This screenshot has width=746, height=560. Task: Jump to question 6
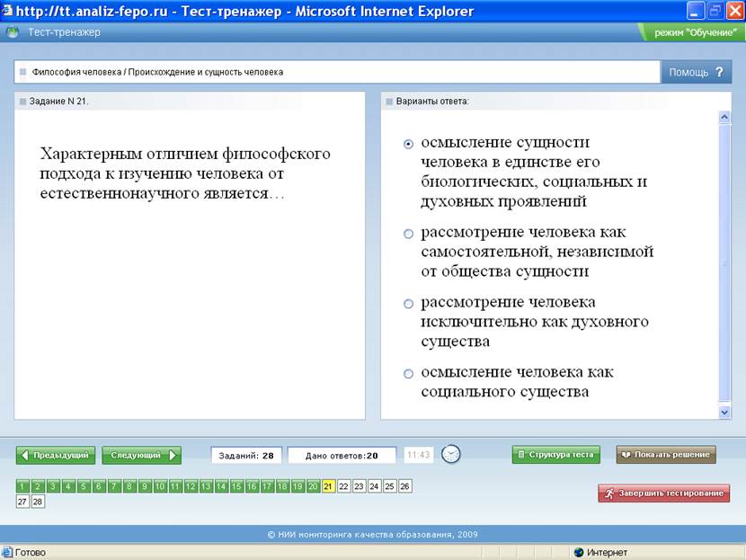click(99, 486)
